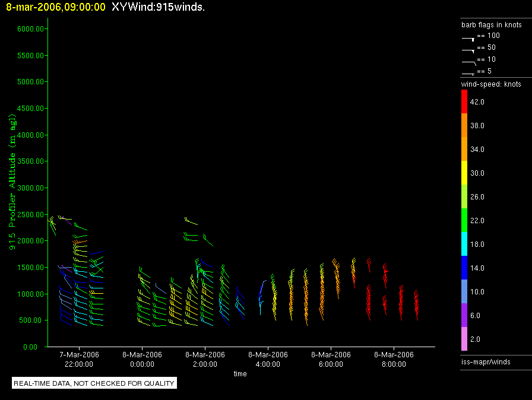Click the barb flags in knots header

pyautogui.click(x=492, y=25)
